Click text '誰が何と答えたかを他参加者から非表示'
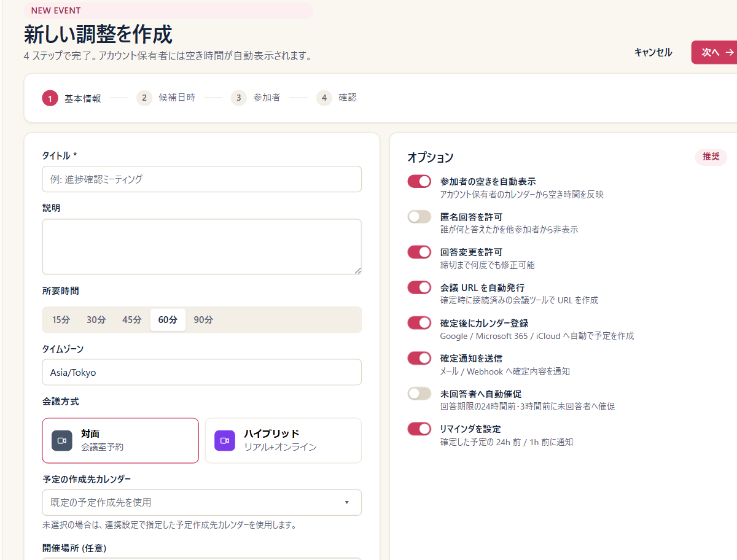 click(509, 230)
